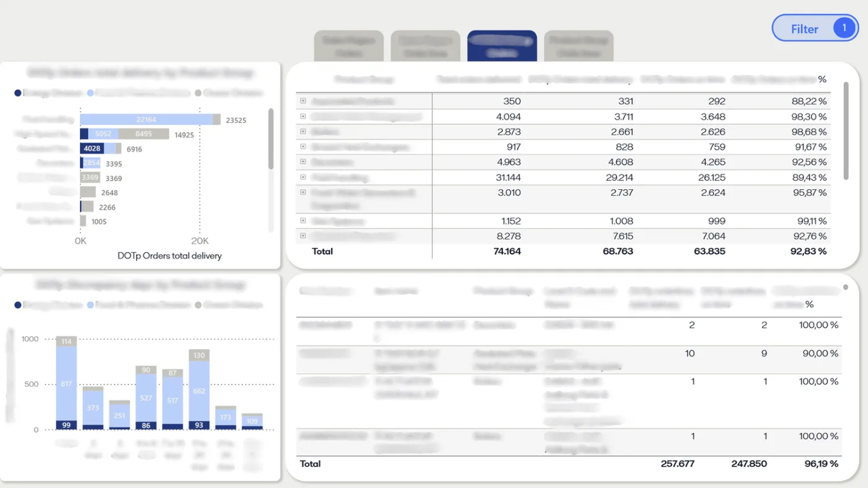Select the column segment labeled 817
The width and height of the screenshot is (868, 488).
point(66,383)
